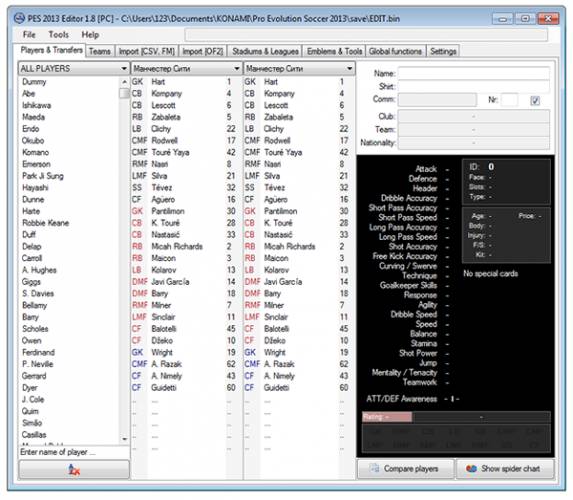Screen dimensions: 573x500
Task: Select Džeko in the right team list
Action: pyautogui.click(x=275, y=341)
